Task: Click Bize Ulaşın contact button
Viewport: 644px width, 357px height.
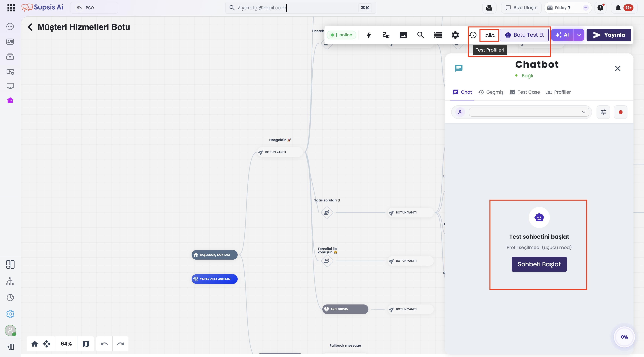Action: tap(521, 8)
